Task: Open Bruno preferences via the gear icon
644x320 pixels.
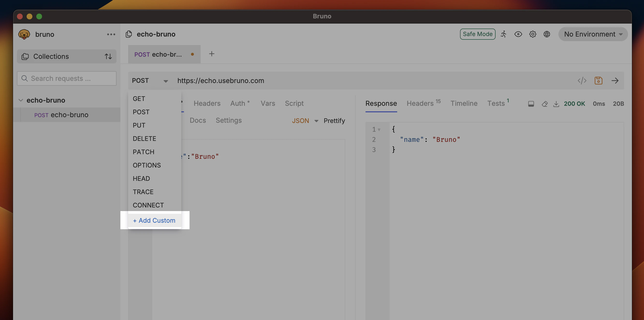Action: (x=533, y=34)
